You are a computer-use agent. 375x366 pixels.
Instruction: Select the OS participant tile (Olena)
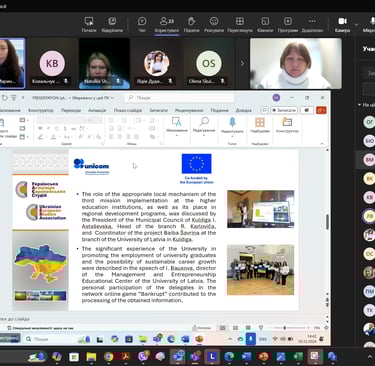click(x=209, y=63)
